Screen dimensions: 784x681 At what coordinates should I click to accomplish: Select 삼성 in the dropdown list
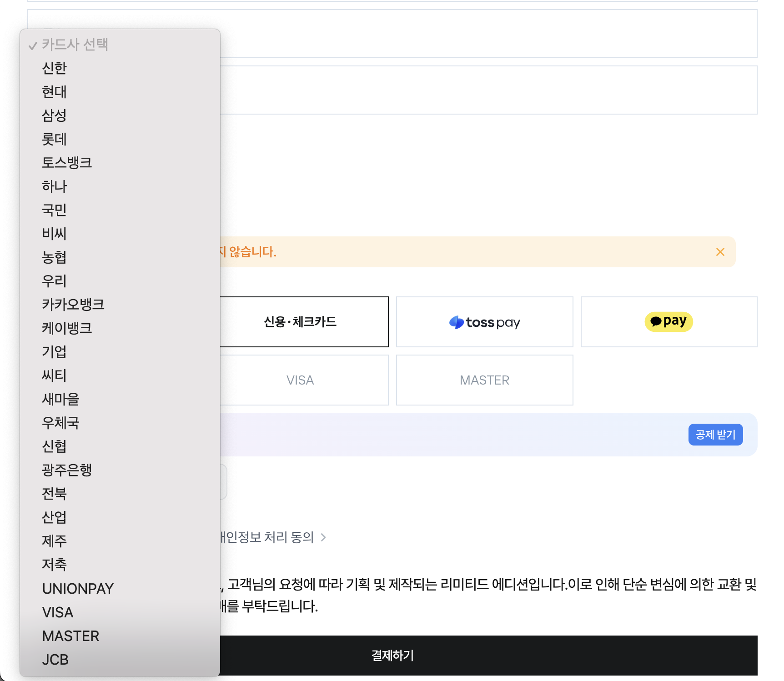click(x=120, y=115)
